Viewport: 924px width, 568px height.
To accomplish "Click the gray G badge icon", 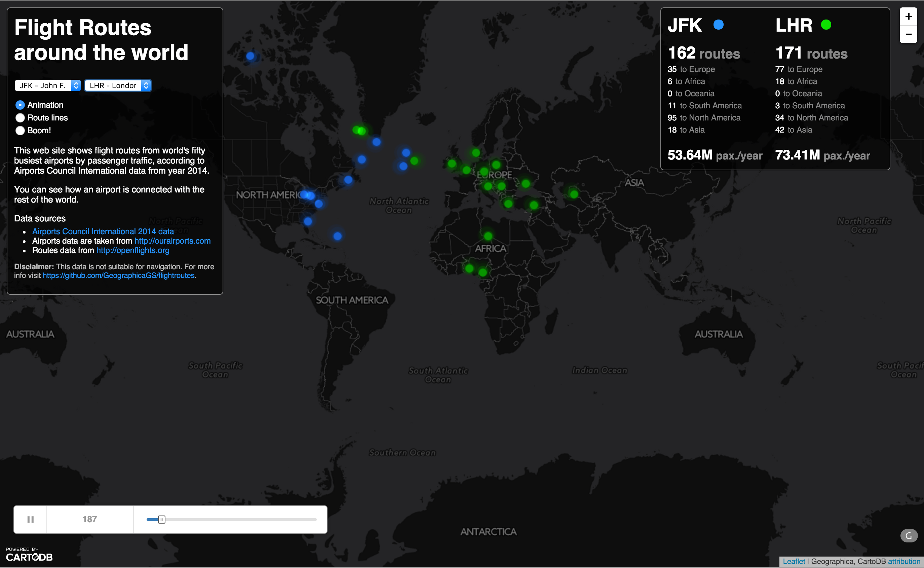I will [x=909, y=535].
